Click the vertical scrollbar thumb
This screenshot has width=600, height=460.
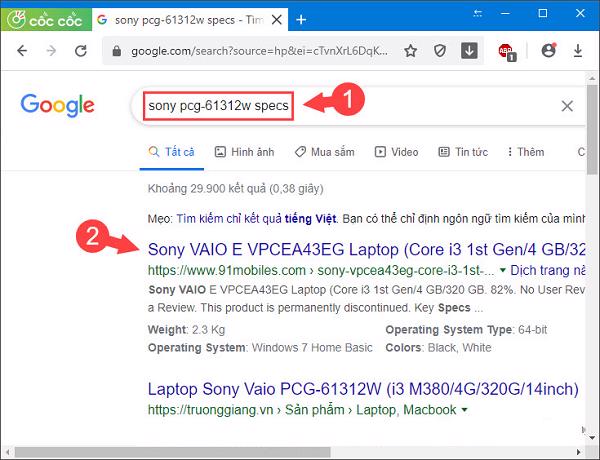592,130
